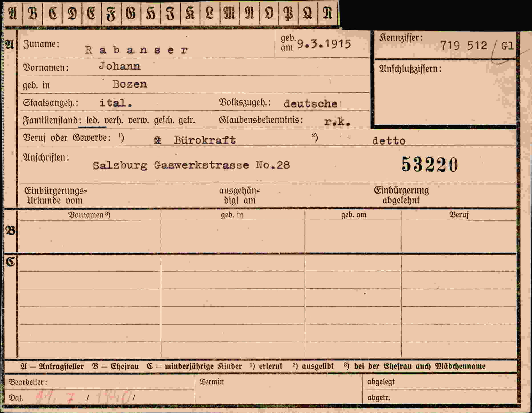Click the abgetr. label

pos(379,398)
